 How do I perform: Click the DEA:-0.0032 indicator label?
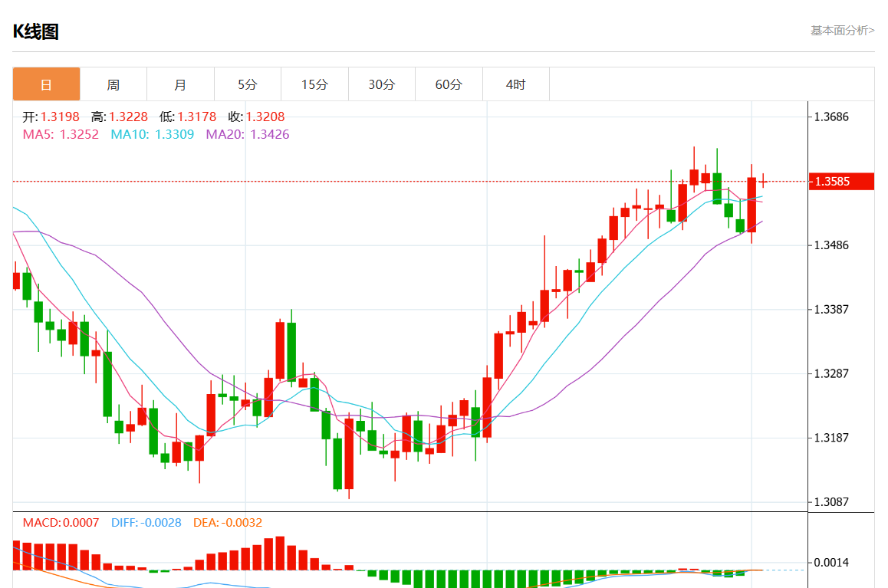click(228, 522)
